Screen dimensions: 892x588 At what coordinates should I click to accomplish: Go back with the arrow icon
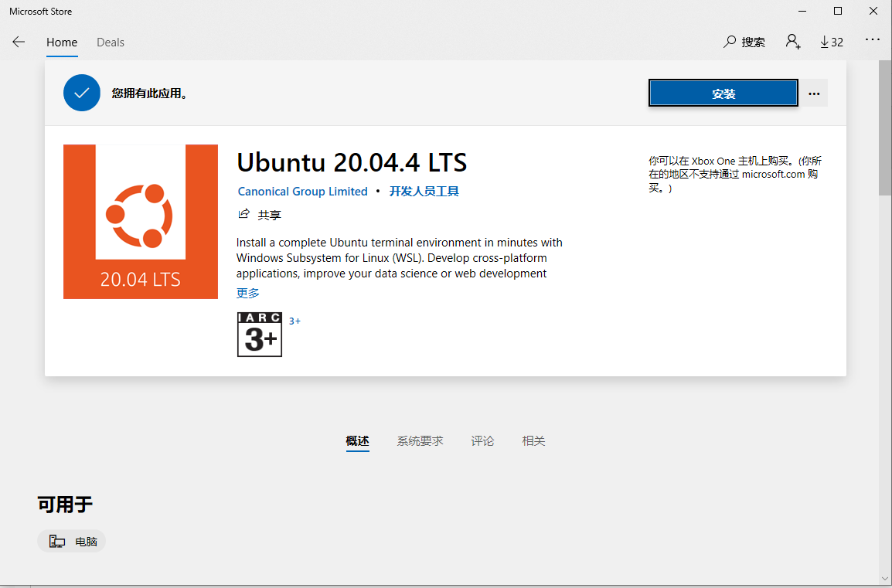pos(19,42)
